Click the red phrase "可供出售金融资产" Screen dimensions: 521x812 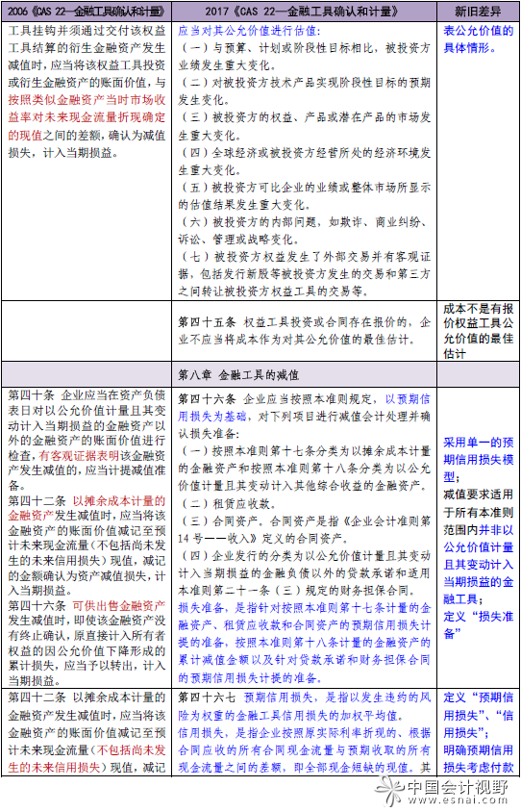tap(118, 605)
